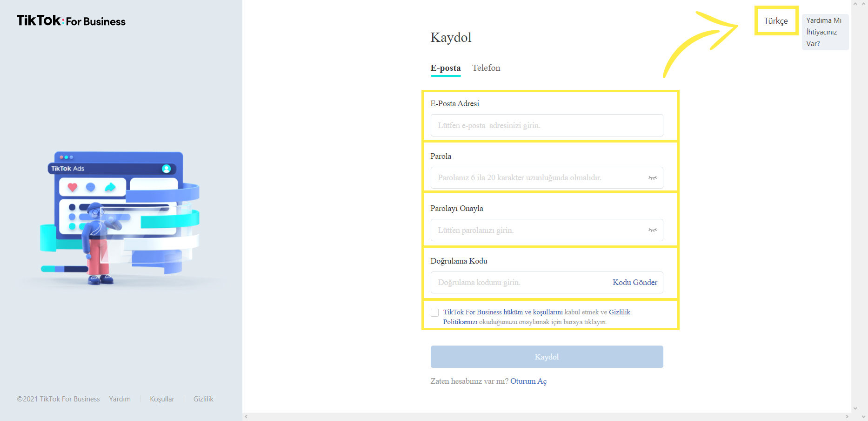
Task: Toggle password visibility in Parola field
Action: coord(653,178)
